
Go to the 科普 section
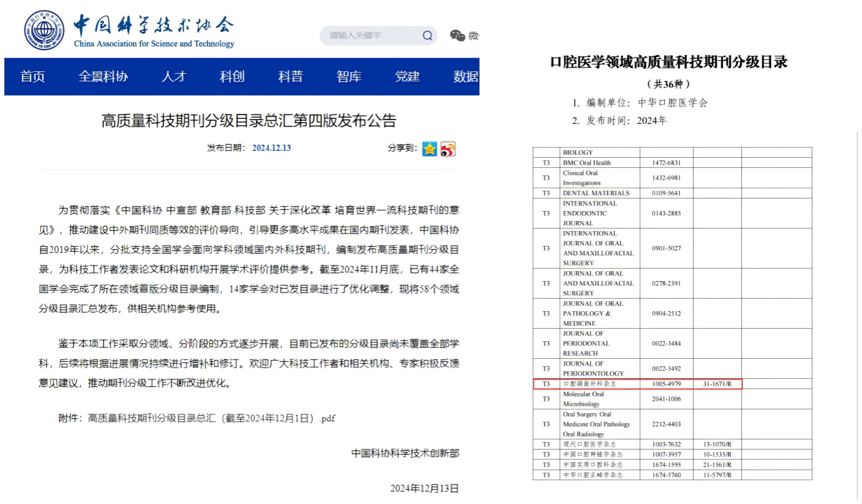coord(290,76)
